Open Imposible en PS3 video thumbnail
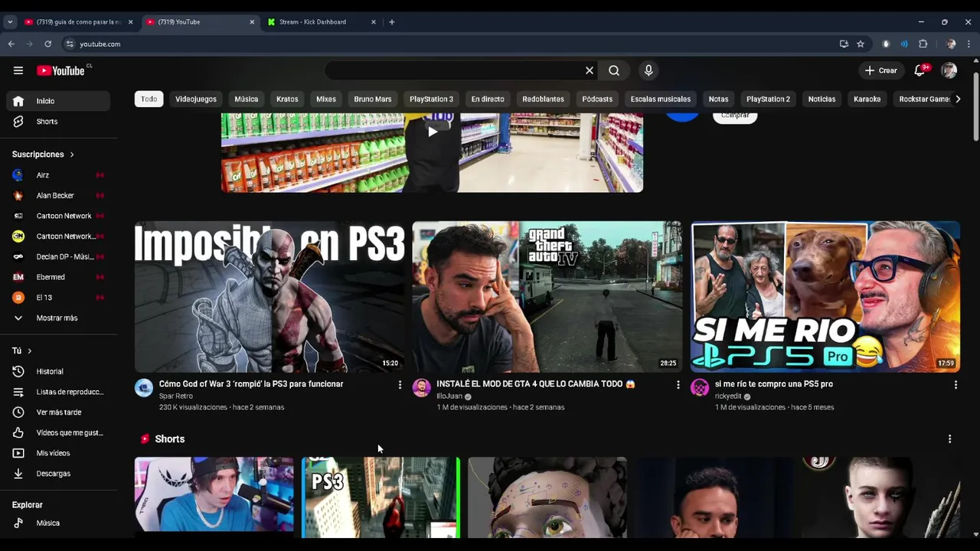Viewport: 980px width, 551px height. [x=269, y=297]
